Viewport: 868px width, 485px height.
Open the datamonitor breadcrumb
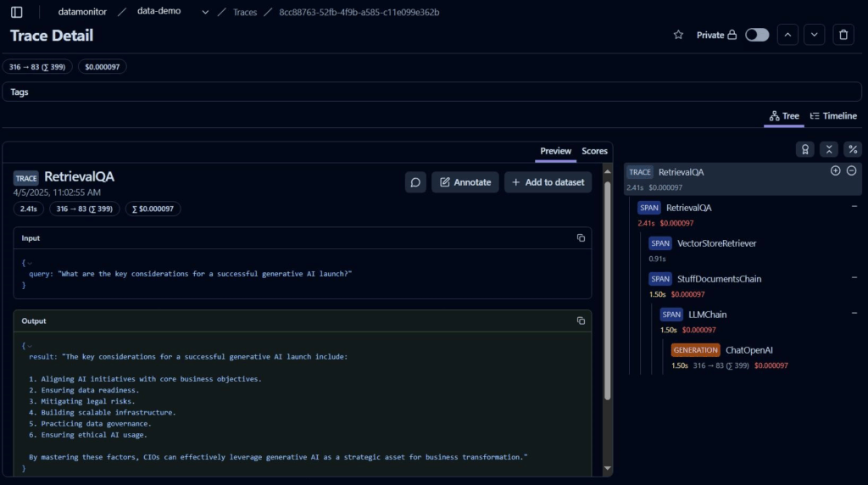[x=82, y=12]
